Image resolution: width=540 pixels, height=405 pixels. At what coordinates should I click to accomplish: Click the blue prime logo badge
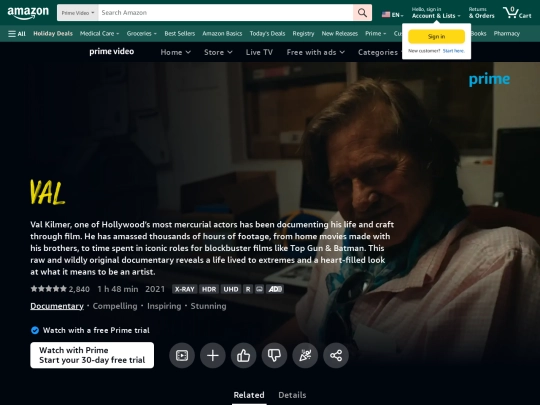489,80
